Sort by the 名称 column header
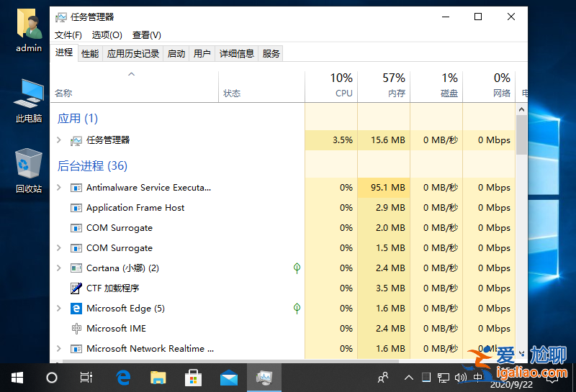The image size is (576, 392). point(135,86)
